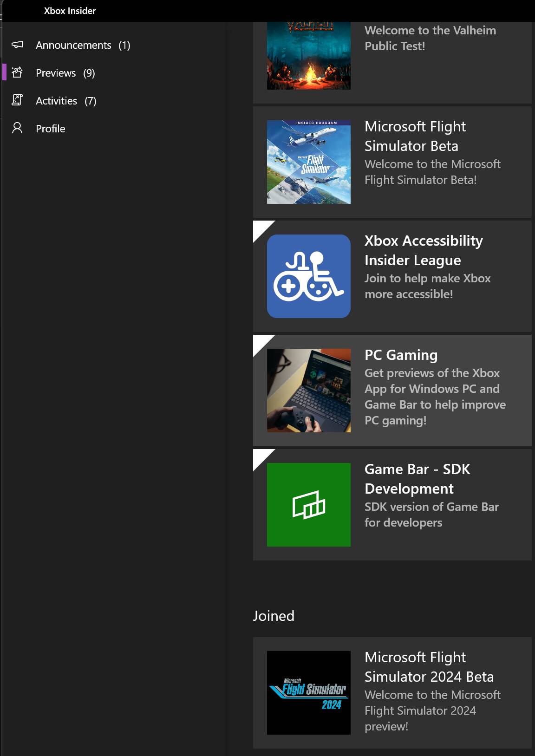The width and height of the screenshot is (535, 756).
Task: Click the Flight Simulator Beta airplane artwork
Action: 308,162
